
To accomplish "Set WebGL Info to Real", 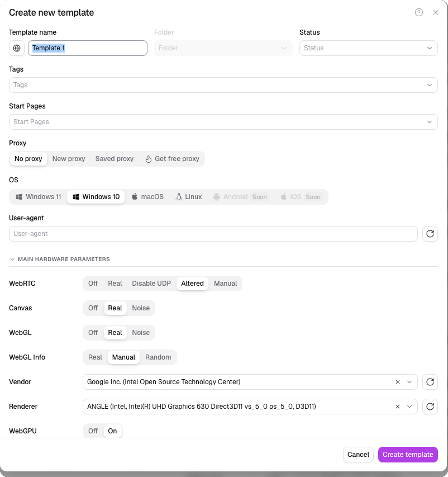I will (95, 357).
